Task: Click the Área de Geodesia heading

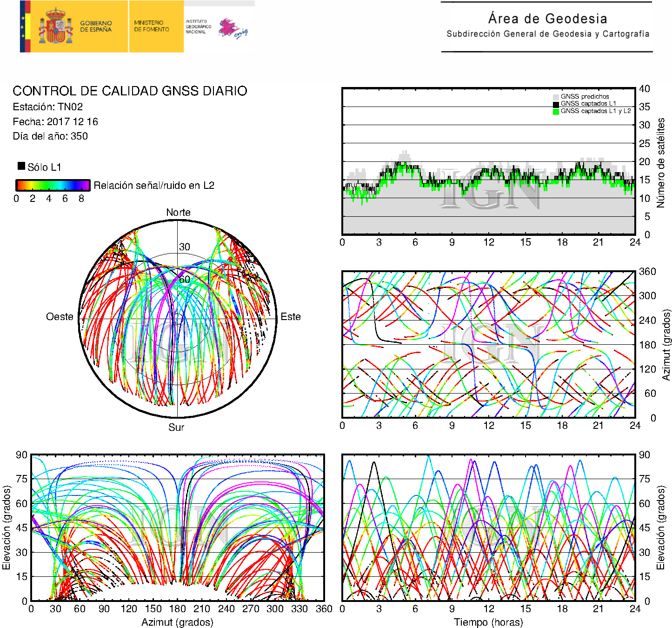Action: (547, 19)
